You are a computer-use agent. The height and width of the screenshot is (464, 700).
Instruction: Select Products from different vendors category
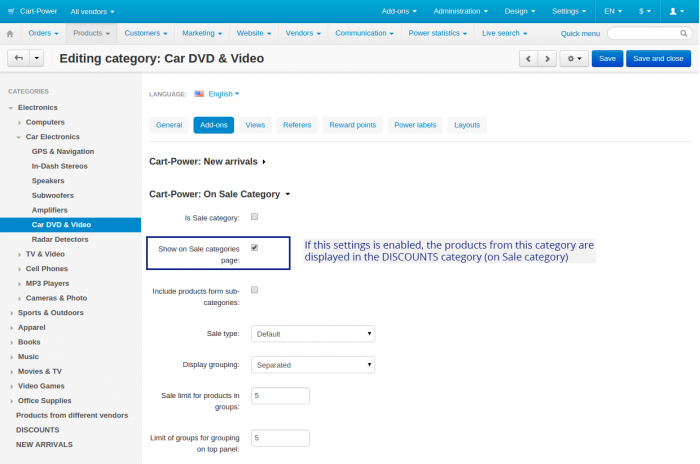click(72, 415)
